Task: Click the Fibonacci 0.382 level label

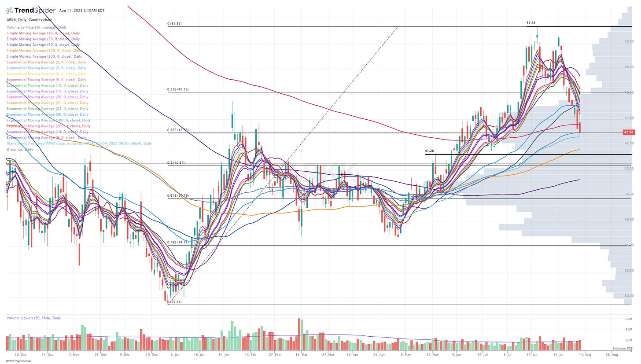Action: [x=177, y=130]
